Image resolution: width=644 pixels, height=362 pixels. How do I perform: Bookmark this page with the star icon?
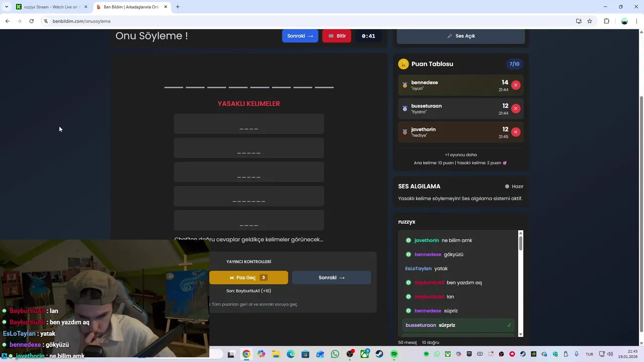[590, 21]
